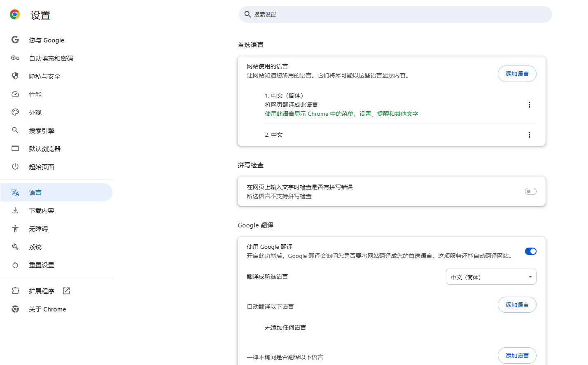Go to 自动填充和密码 section
The width and height of the screenshot is (588, 365).
tap(56, 58)
